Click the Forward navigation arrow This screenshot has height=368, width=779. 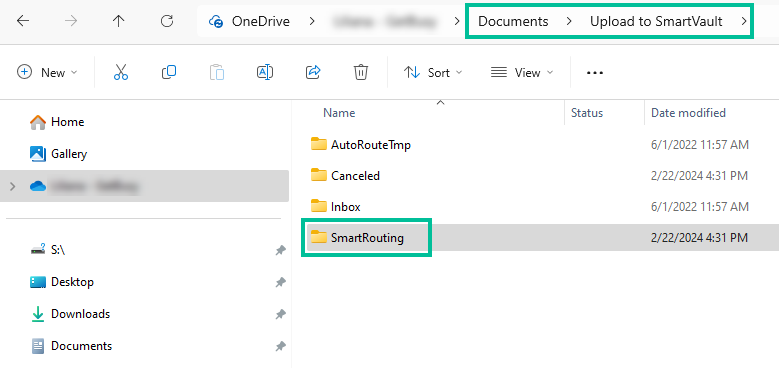(71, 21)
